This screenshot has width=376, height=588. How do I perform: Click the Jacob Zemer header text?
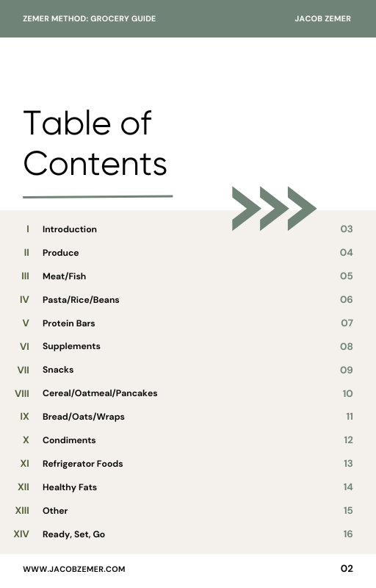coord(323,19)
